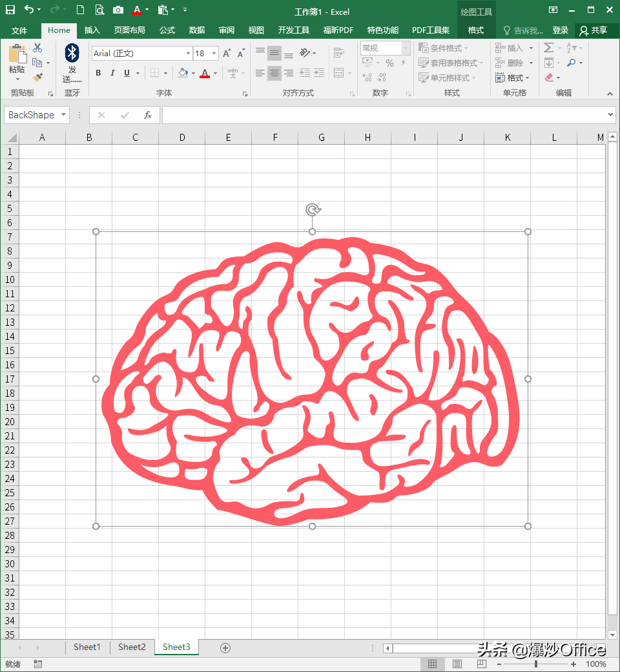Viewport: 620px width, 672px height.
Task: Open the 单元格样式 cell styles dropdown
Action: 447,78
